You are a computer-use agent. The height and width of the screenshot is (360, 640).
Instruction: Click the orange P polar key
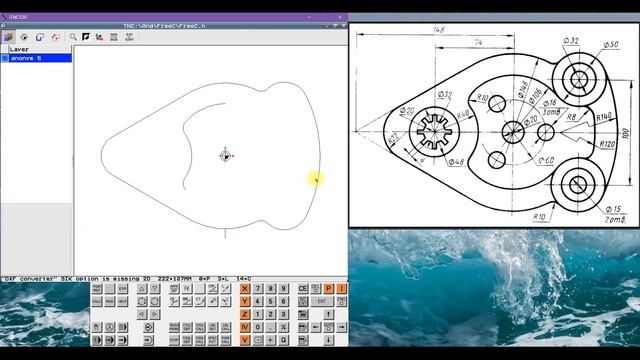coord(329,288)
